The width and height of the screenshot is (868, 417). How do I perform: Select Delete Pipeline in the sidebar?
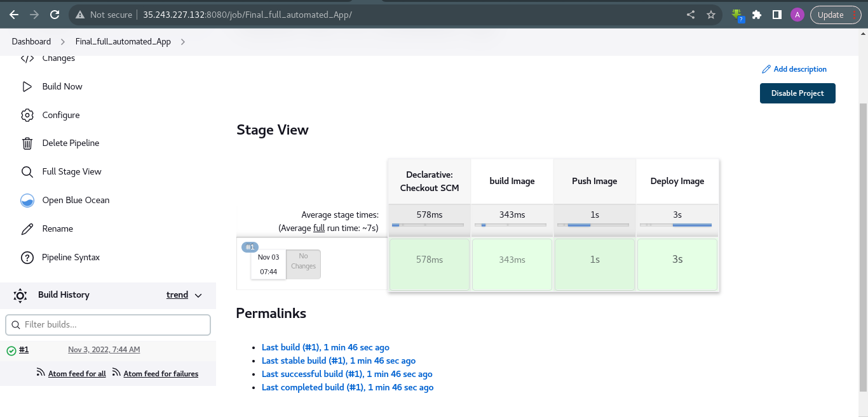click(70, 143)
